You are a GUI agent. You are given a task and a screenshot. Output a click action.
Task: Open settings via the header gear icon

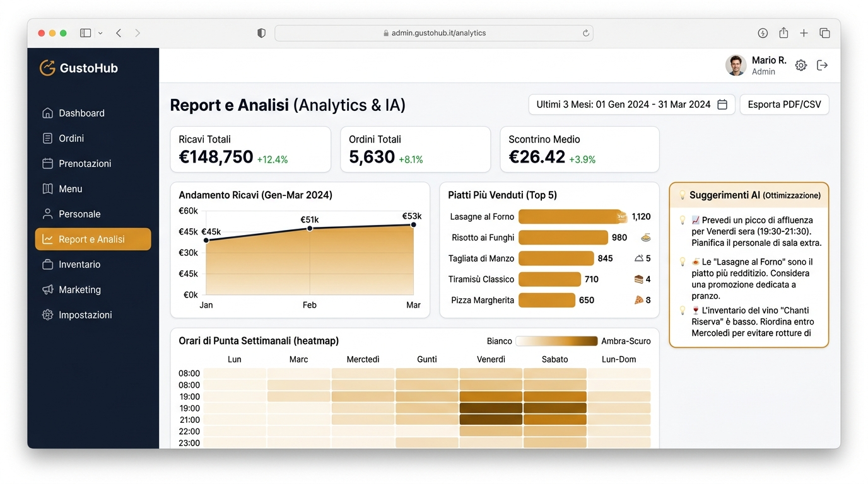click(x=801, y=65)
